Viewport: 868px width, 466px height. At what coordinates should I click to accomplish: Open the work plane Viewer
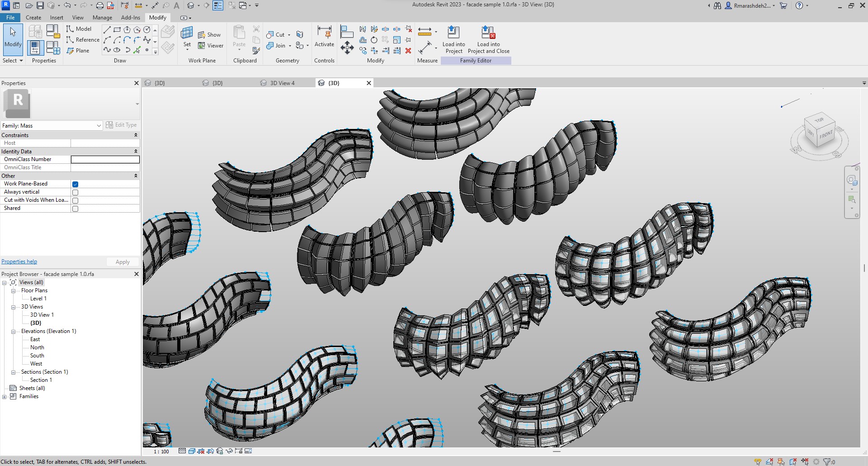click(211, 46)
